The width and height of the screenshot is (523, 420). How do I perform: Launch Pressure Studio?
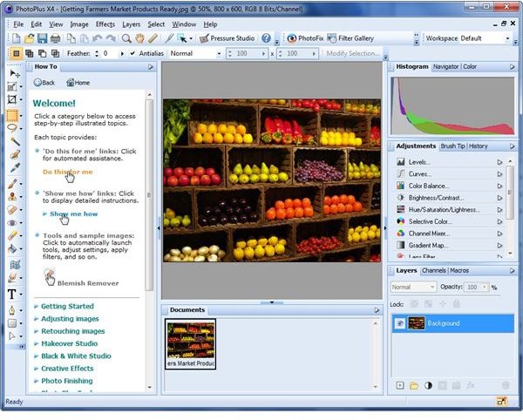pos(228,38)
